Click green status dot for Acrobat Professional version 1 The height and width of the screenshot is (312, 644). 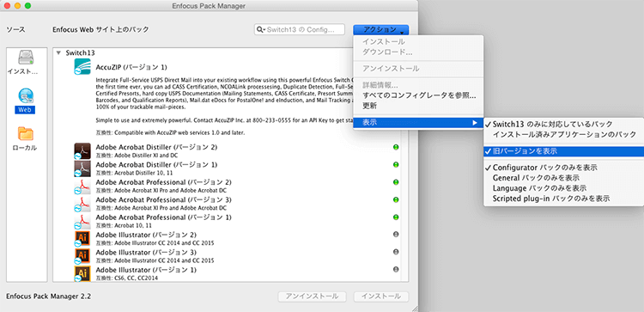pyautogui.click(x=396, y=217)
